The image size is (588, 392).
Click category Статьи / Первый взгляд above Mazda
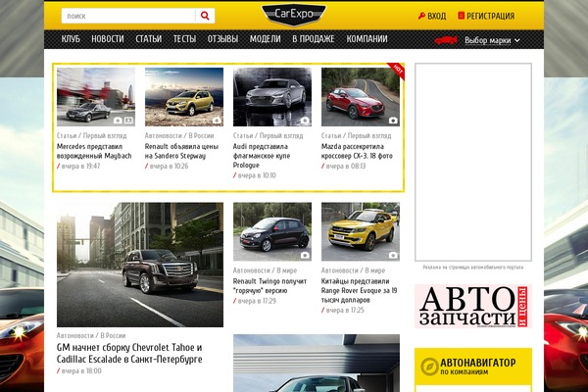tap(357, 135)
